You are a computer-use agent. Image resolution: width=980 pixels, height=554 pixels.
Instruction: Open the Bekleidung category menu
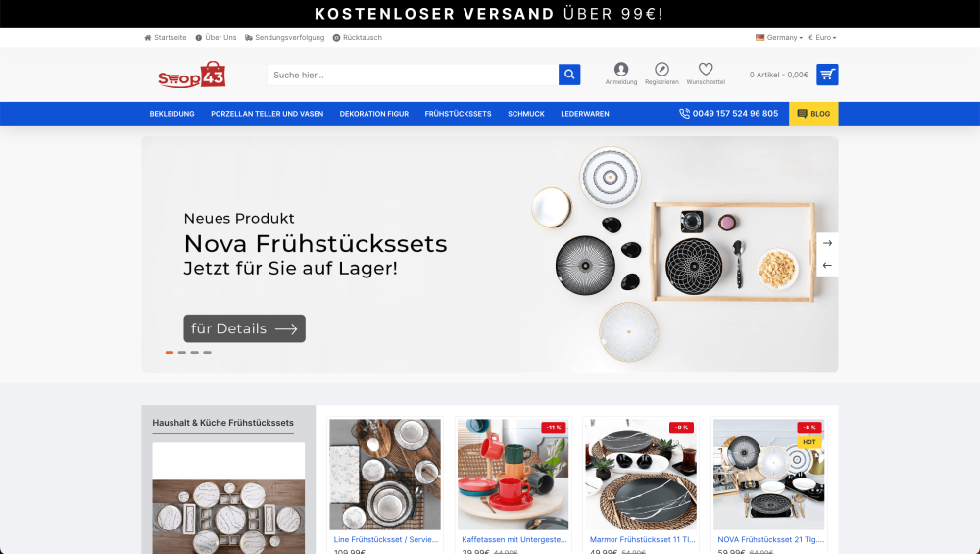click(x=171, y=114)
